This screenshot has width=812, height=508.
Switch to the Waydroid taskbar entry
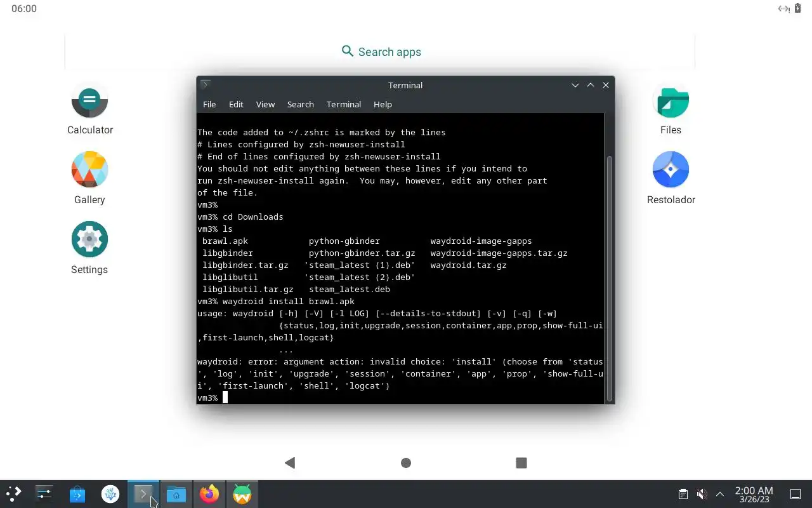pos(242,494)
